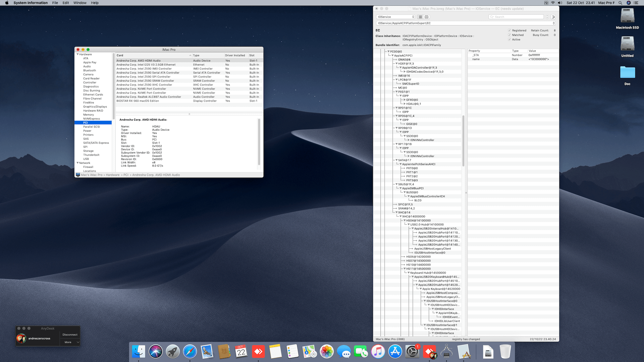644x362 pixels.
Task: Open Photos pinwheel icon in Dock
Action: pos(327,352)
